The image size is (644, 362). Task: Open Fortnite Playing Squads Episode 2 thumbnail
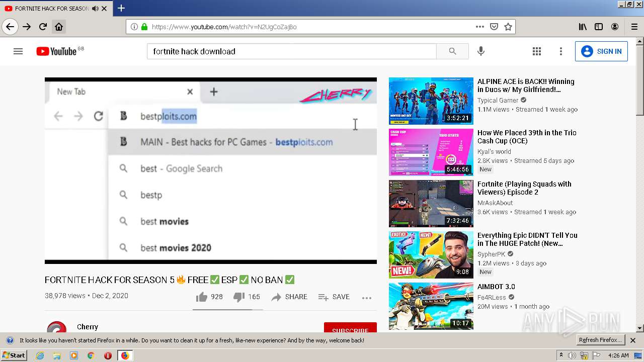pos(431,203)
